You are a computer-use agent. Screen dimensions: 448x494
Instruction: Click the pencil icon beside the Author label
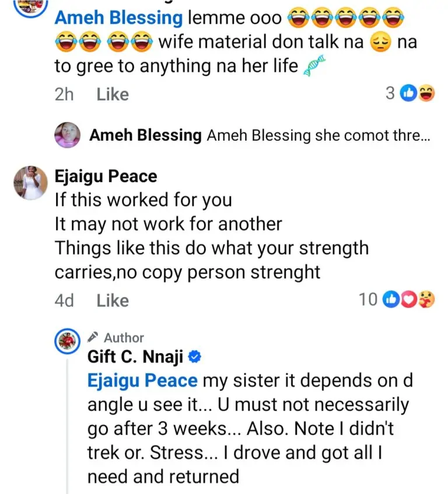(93, 338)
